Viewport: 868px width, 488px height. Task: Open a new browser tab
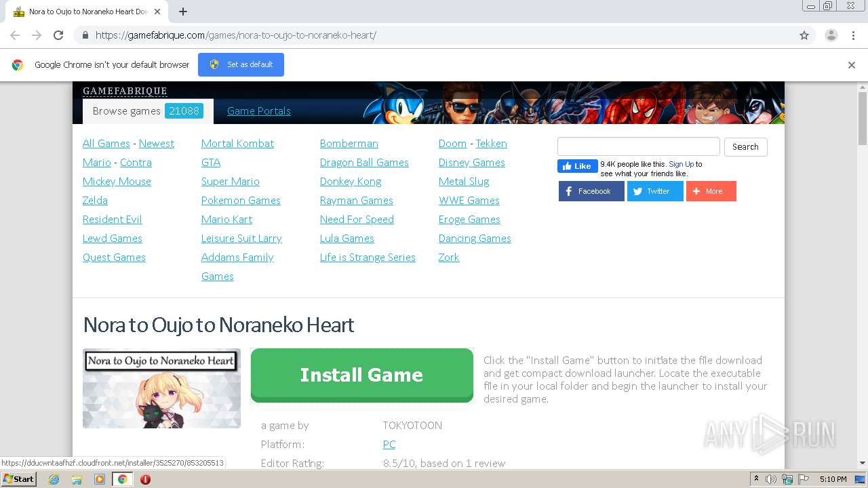click(x=183, y=12)
